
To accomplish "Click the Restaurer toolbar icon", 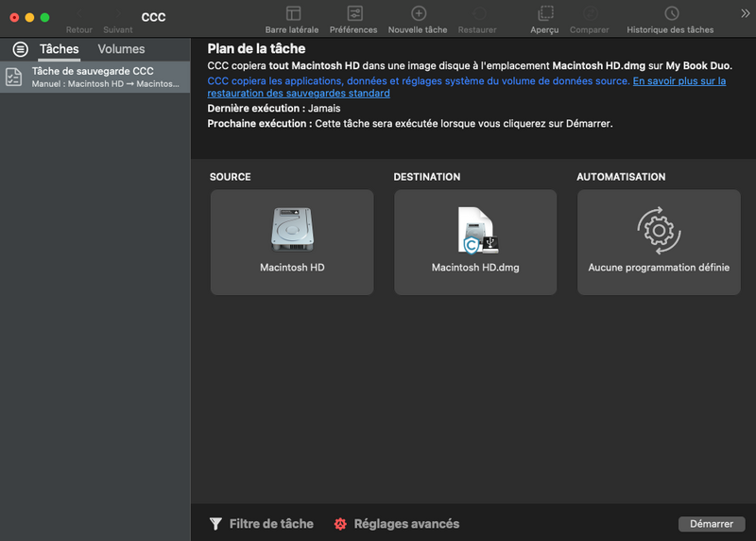I will pos(478,13).
